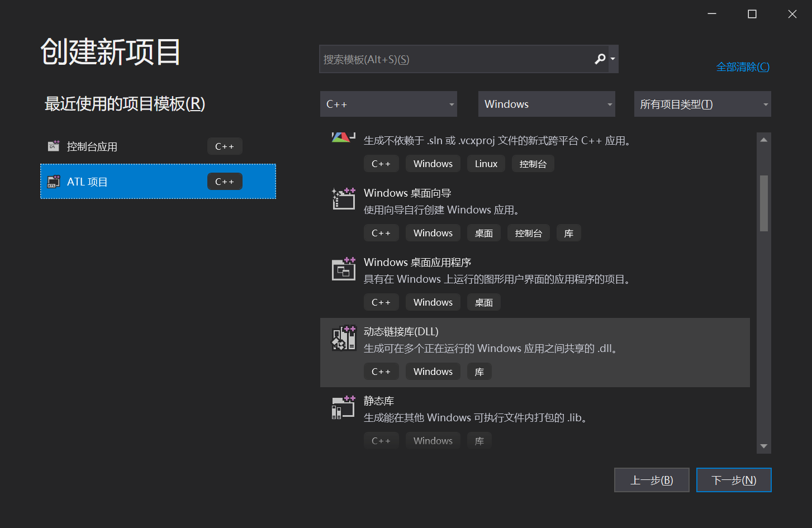Image resolution: width=812 pixels, height=528 pixels.
Task: Click the scroll down arrow in template list
Action: coord(764,446)
